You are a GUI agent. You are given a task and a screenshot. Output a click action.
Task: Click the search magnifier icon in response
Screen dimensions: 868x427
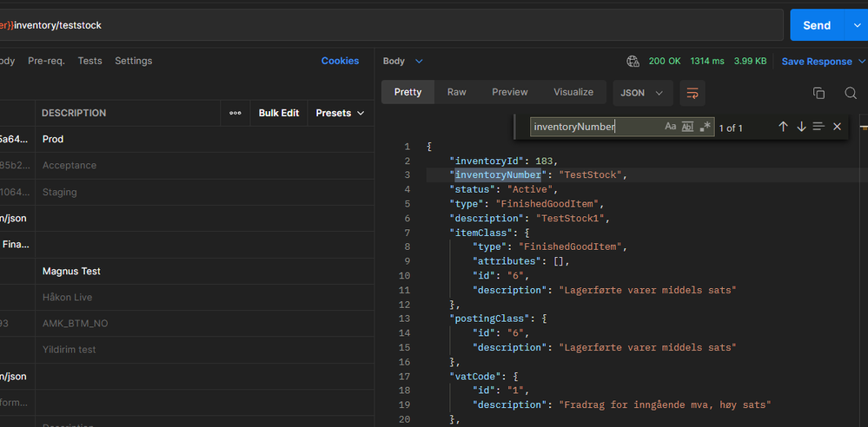[851, 93]
